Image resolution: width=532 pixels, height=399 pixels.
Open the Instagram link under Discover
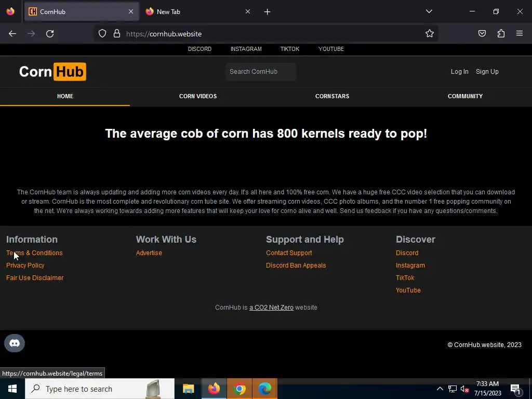coord(410,265)
